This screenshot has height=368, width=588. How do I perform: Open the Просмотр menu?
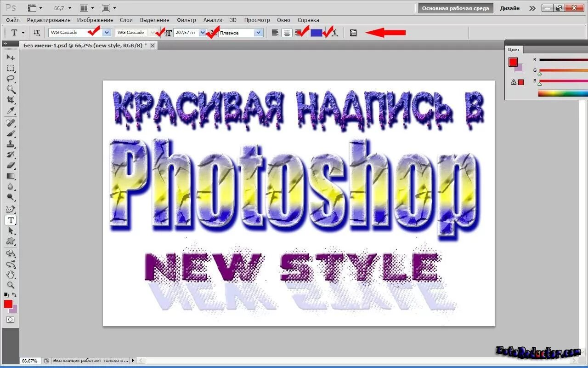click(257, 20)
